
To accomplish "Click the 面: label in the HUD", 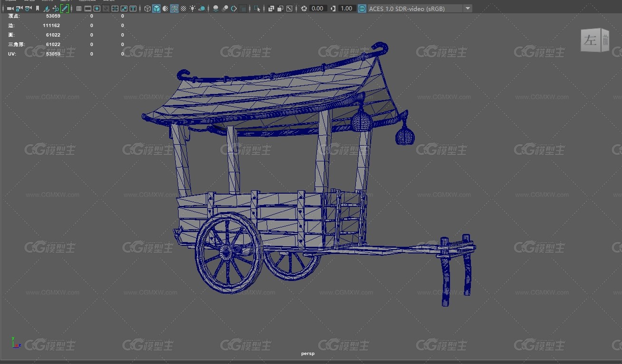I will tap(11, 35).
